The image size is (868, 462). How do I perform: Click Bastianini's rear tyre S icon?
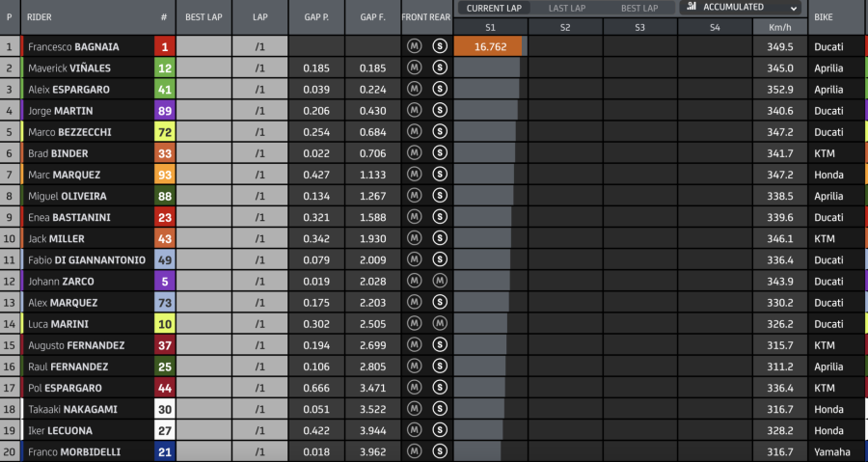coord(440,217)
